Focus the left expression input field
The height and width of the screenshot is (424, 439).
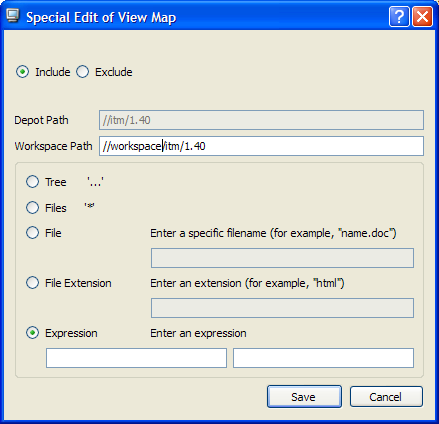(x=136, y=358)
